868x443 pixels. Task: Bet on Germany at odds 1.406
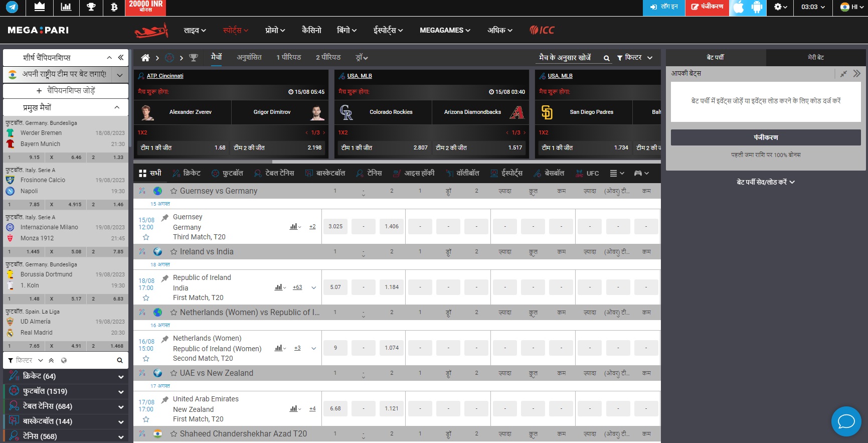tap(392, 227)
